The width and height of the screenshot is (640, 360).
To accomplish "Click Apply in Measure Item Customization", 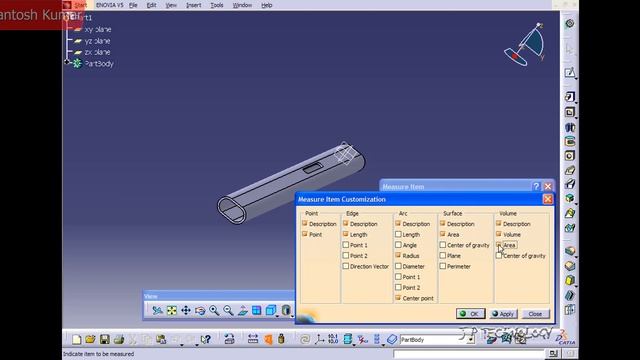I will click(x=503, y=313).
